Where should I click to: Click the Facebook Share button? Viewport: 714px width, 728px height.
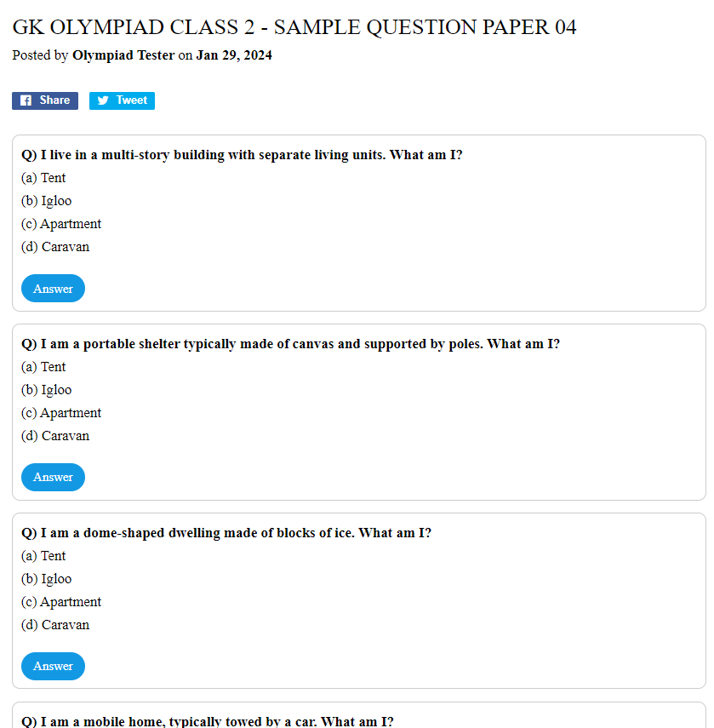(45, 100)
